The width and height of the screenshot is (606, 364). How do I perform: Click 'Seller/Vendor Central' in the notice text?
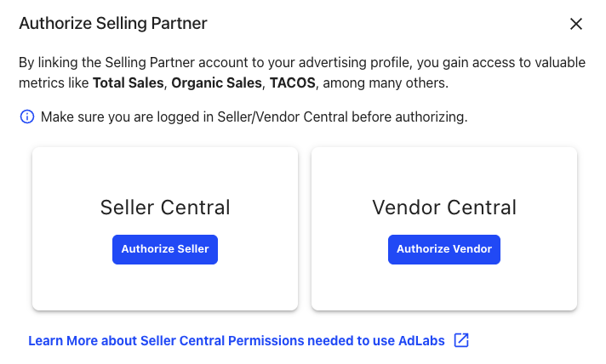(x=283, y=117)
